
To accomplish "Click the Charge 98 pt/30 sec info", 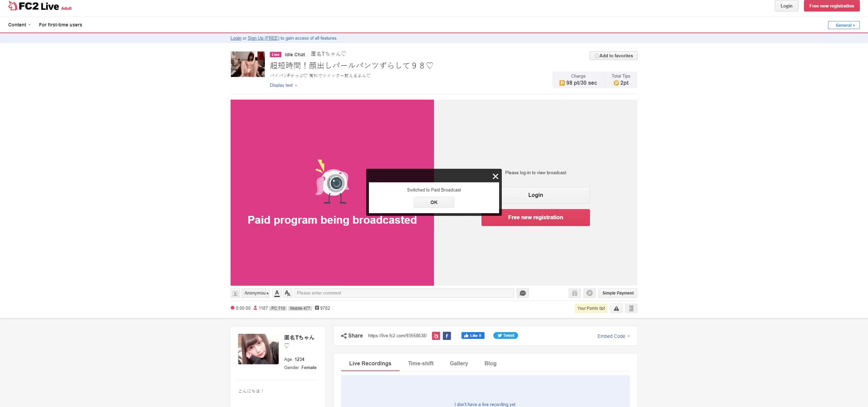I will (x=578, y=80).
